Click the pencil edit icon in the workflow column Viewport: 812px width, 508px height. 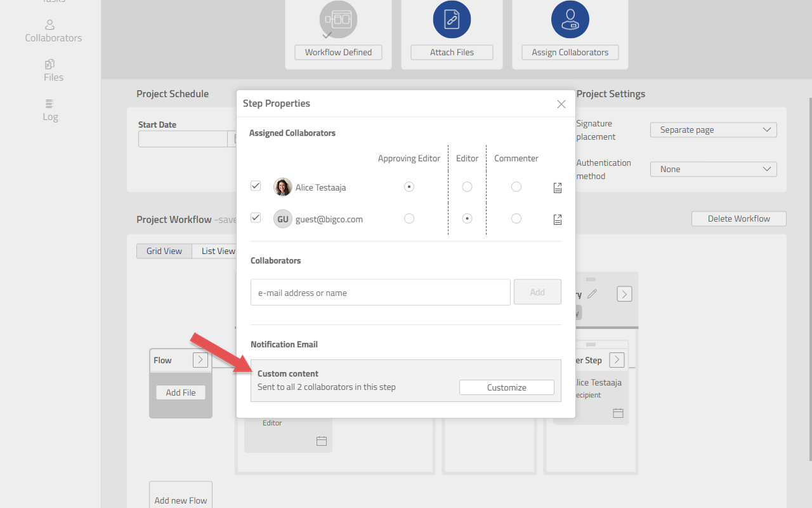tap(592, 294)
